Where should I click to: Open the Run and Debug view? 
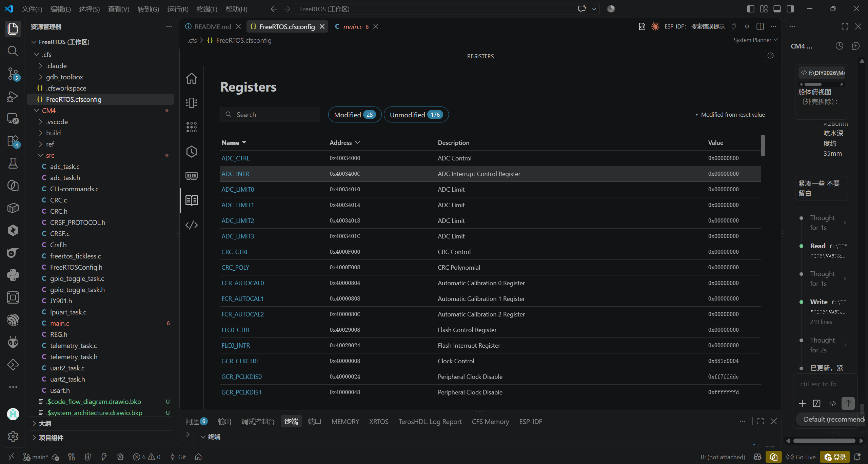coord(13,96)
